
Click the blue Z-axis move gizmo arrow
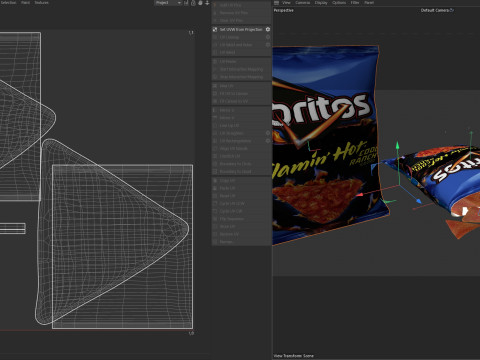pyautogui.click(x=418, y=200)
